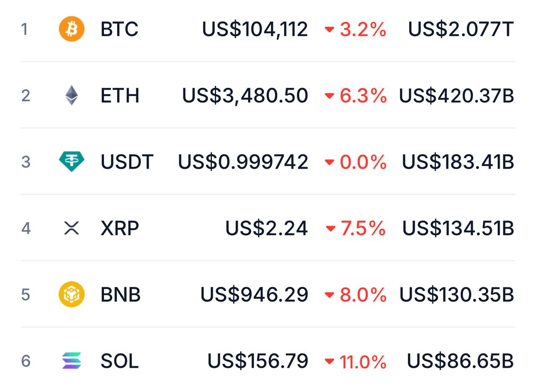Click the Ethereum diamond logo icon
Screen dimensions: 536x392
click(72, 95)
